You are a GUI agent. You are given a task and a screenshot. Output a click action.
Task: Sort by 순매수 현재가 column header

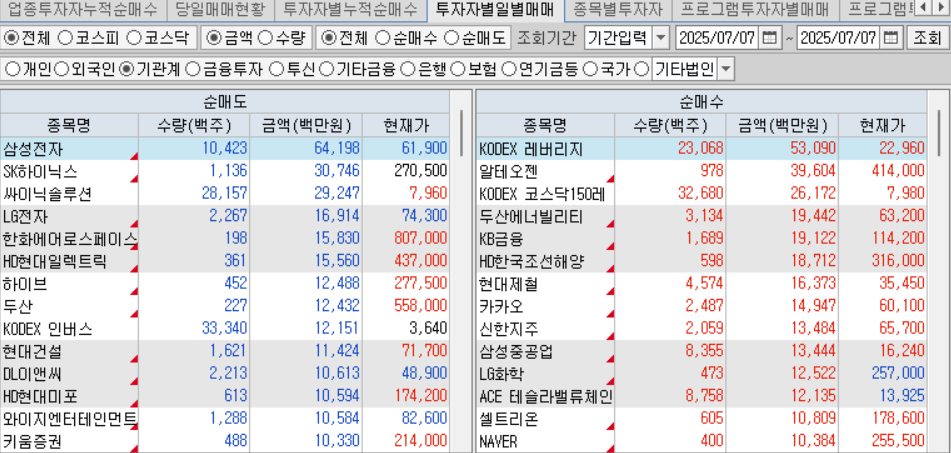(x=882, y=126)
